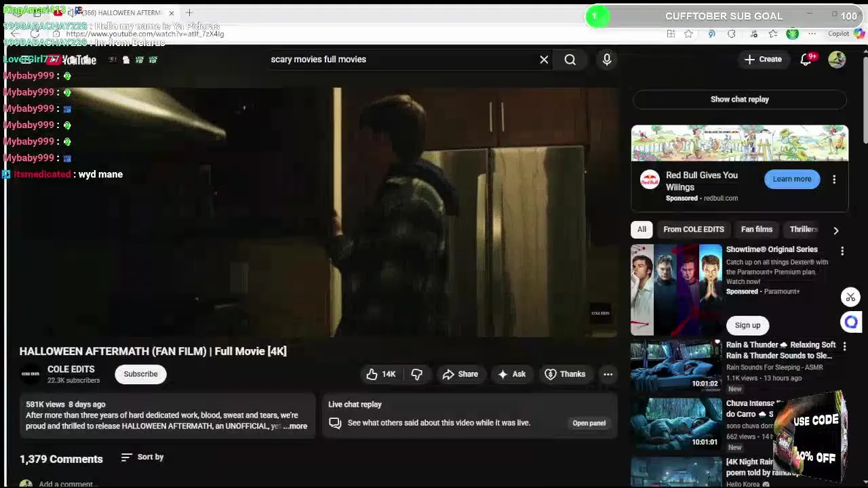
Task: Open Showtime ad three-dot menu
Action: click(842, 251)
